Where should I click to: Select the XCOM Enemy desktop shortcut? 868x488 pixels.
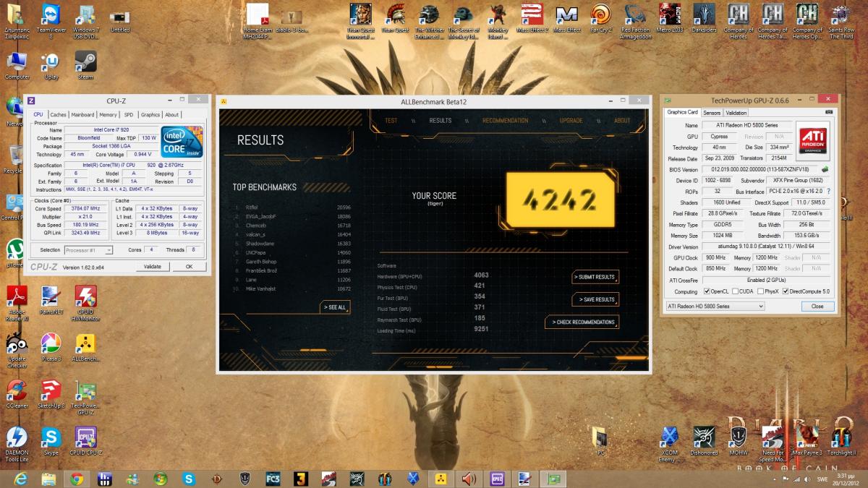(669, 445)
